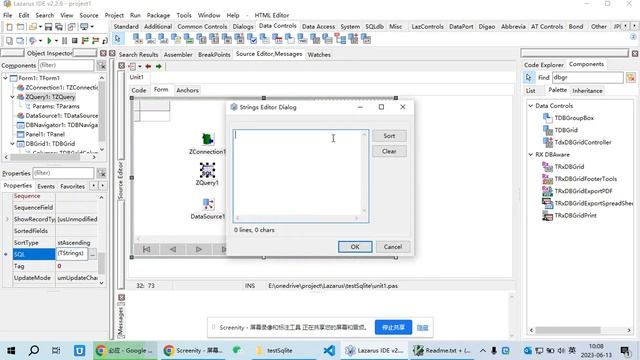Switch to the Data Access palette tab

pyautogui.click(x=318, y=27)
